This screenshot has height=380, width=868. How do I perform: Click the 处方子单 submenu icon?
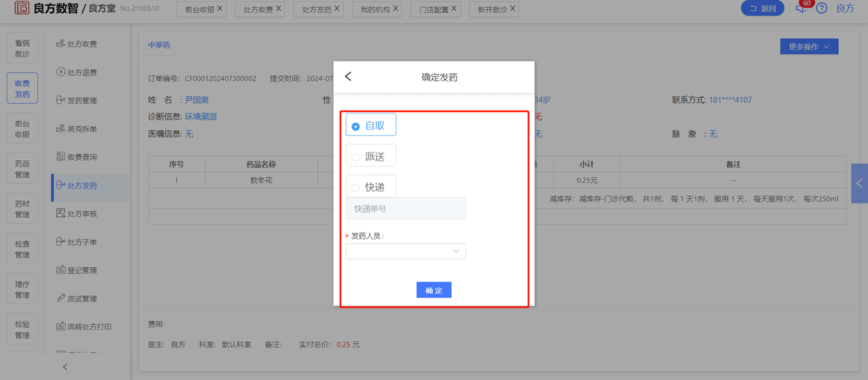pyautogui.click(x=61, y=242)
